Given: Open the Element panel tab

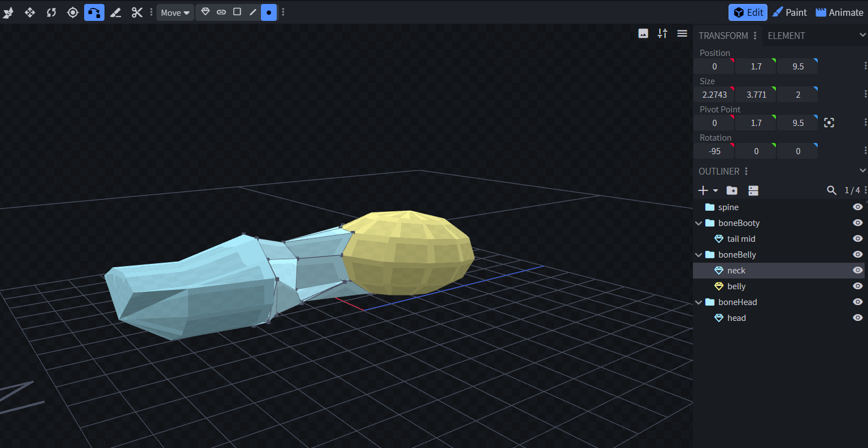Looking at the screenshot, I should pyautogui.click(x=787, y=36).
